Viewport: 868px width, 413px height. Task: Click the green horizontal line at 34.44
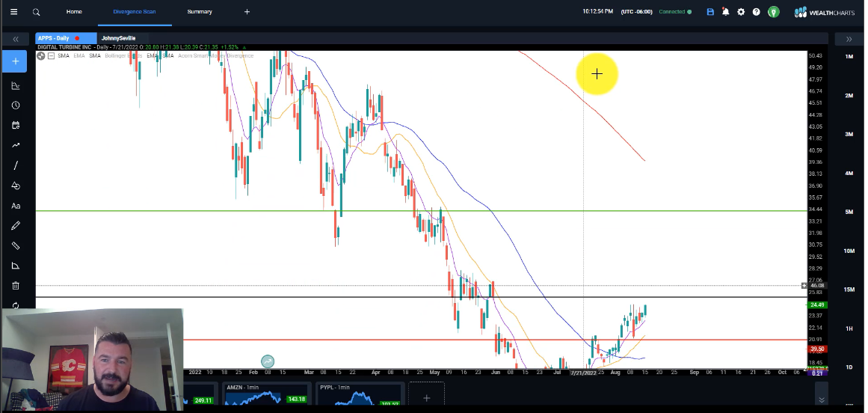click(x=421, y=211)
